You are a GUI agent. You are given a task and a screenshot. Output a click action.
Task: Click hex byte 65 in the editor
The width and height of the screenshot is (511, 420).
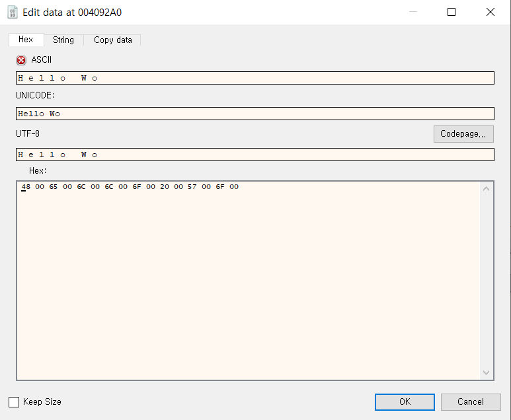[x=54, y=187]
